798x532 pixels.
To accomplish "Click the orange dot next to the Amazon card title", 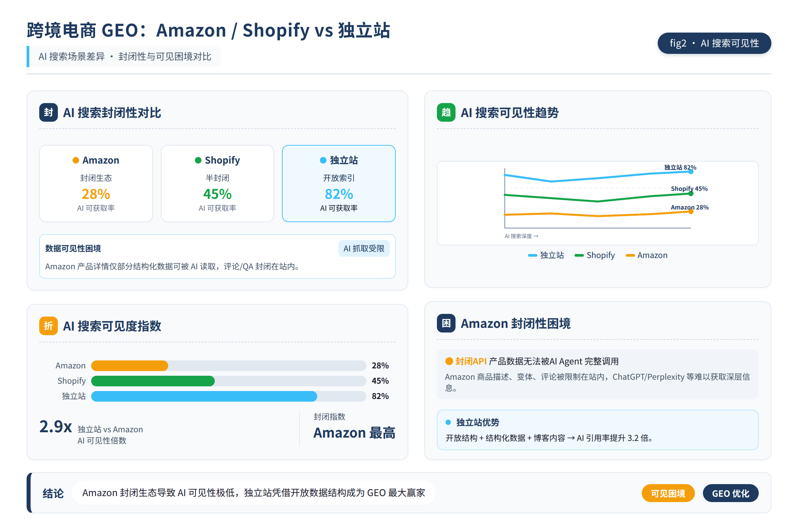I will pyautogui.click(x=76, y=160).
